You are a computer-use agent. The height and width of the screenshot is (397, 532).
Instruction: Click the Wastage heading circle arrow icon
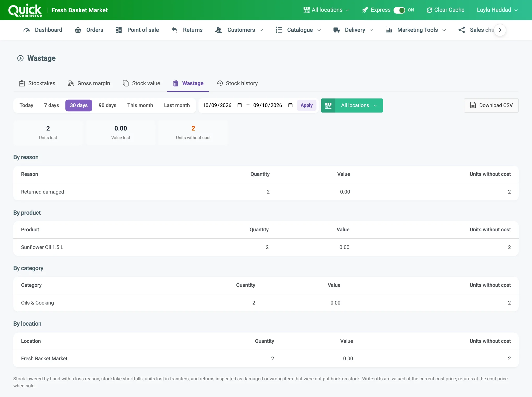pos(20,58)
